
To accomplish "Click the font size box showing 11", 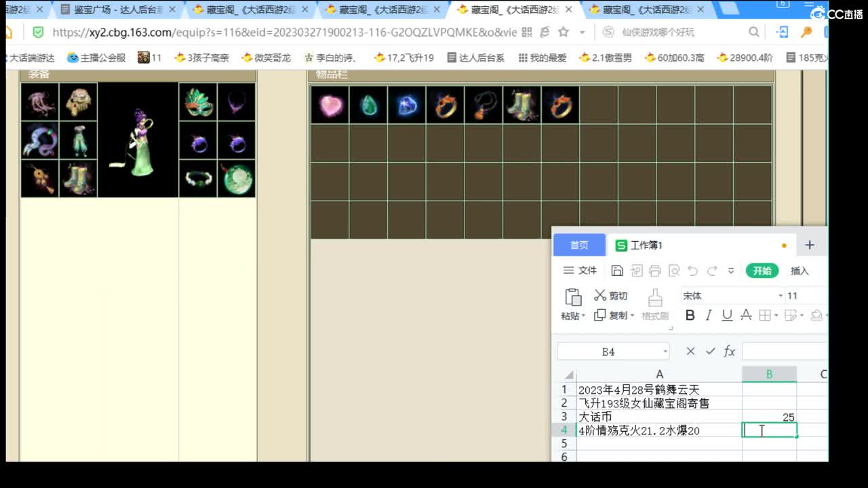I will [806, 296].
